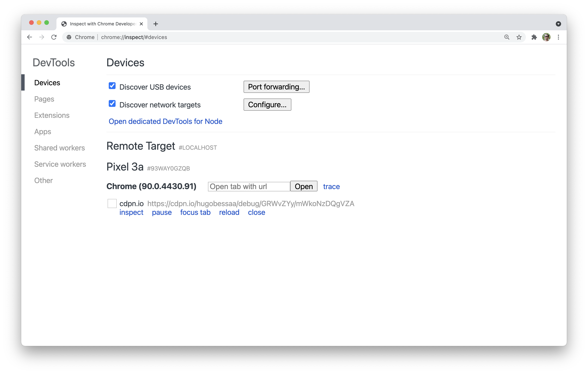Viewport: 588px width, 374px height.
Task: Click the profile avatar icon
Action: tap(547, 37)
